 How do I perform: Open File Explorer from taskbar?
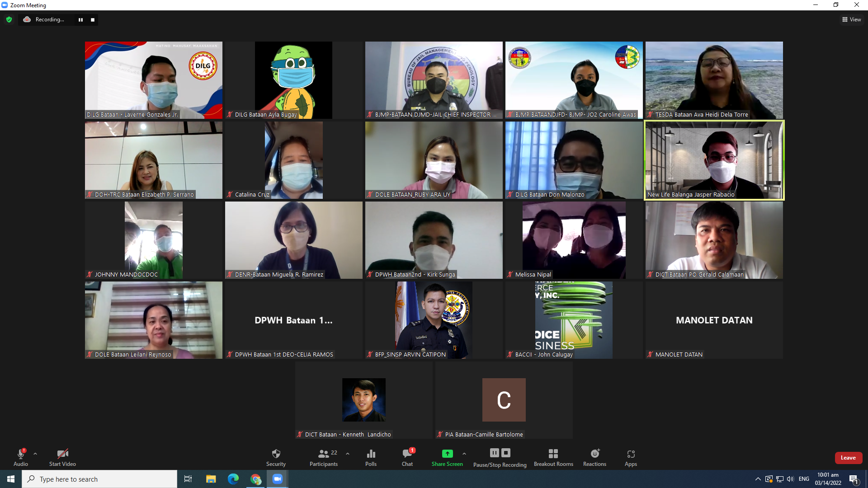pyautogui.click(x=211, y=479)
